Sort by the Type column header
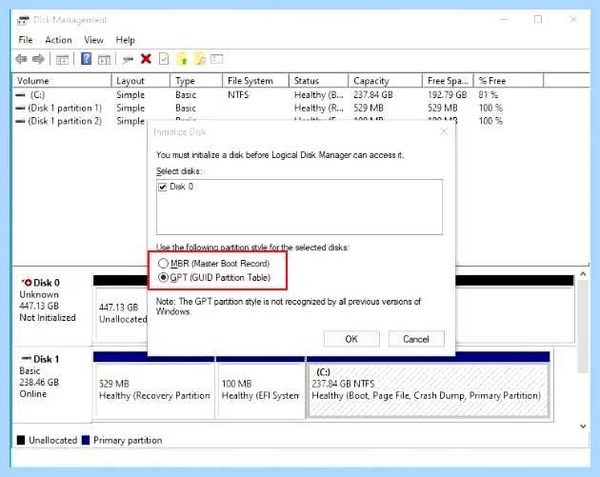The width and height of the screenshot is (600, 477). pyautogui.click(x=196, y=81)
